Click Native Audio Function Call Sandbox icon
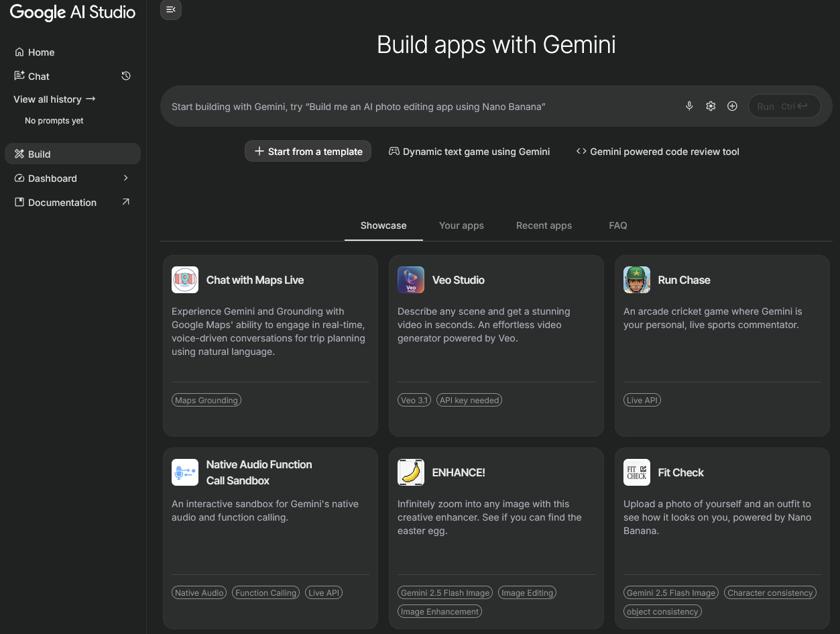The height and width of the screenshot is (634, 840). tap(185, 472)
